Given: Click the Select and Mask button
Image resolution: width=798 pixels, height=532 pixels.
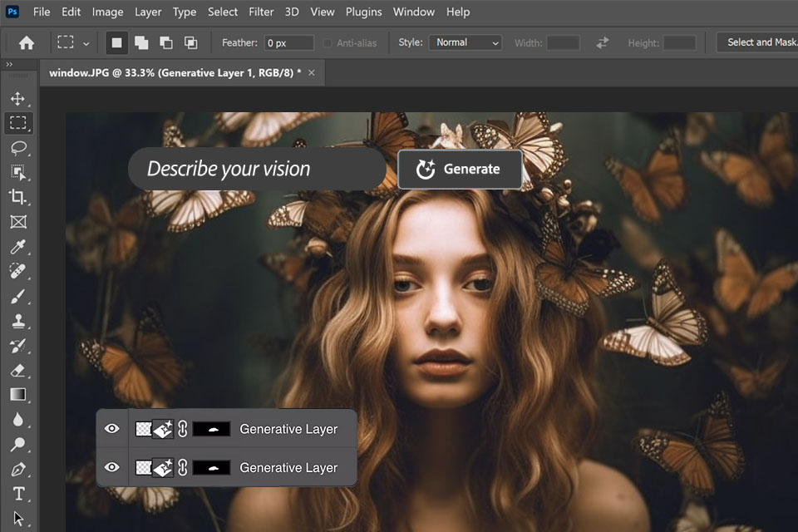Looking at the screenshot, I should coord(757,42).
